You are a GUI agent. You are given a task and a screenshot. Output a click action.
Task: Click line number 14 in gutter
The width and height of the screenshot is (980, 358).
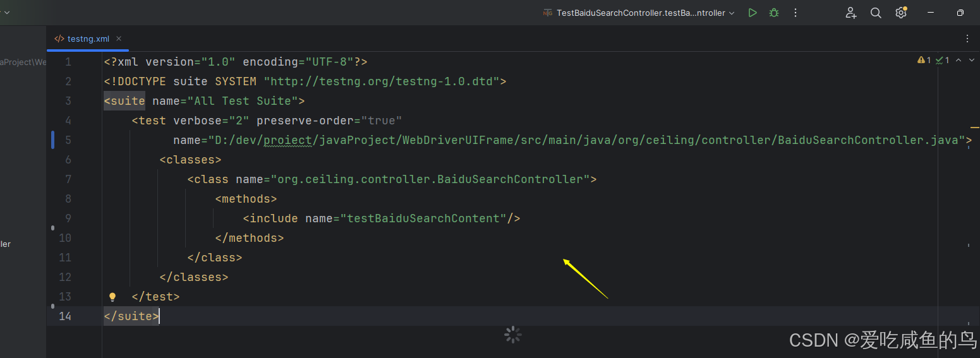(65, 316)
